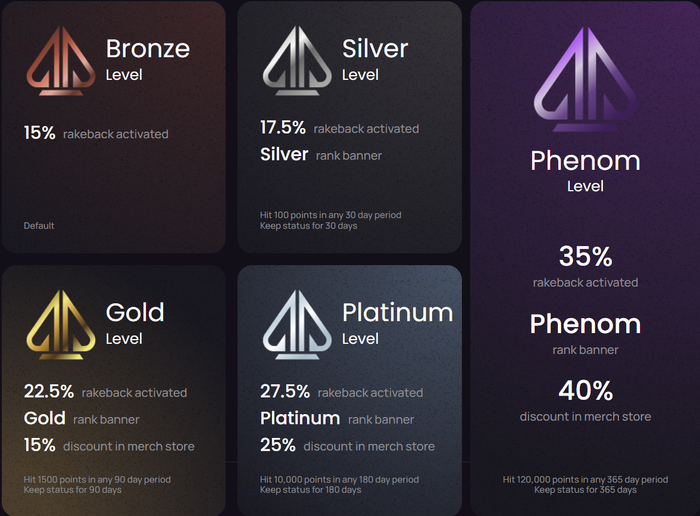Click the Platinum level spade icon
The image size is (700, 516).
tap(297, 325)
